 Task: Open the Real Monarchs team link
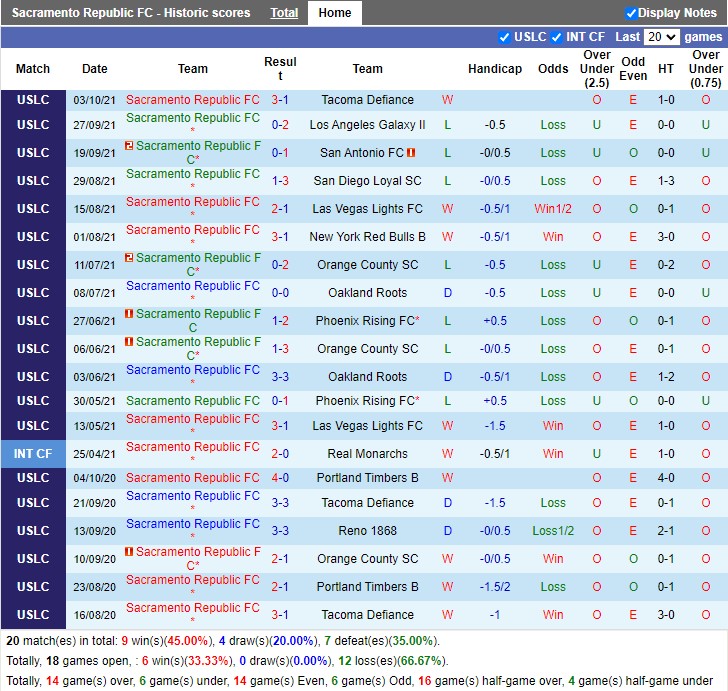click(x=367, y=453)
